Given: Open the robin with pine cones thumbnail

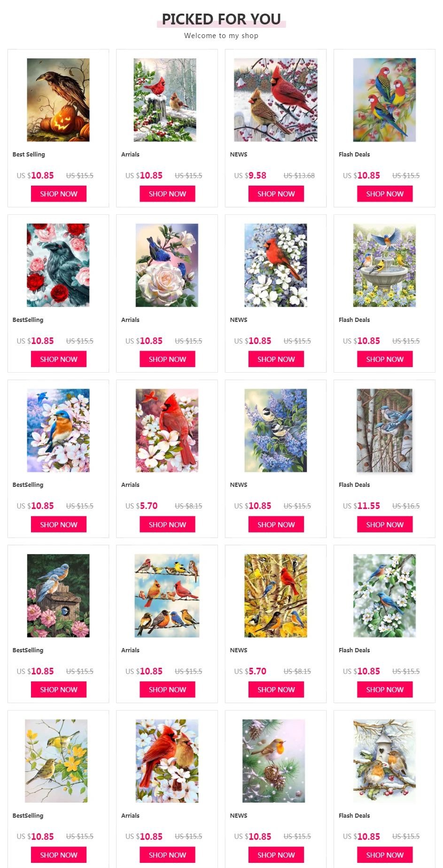Looking at the screenshot, I should click(274, 761).
